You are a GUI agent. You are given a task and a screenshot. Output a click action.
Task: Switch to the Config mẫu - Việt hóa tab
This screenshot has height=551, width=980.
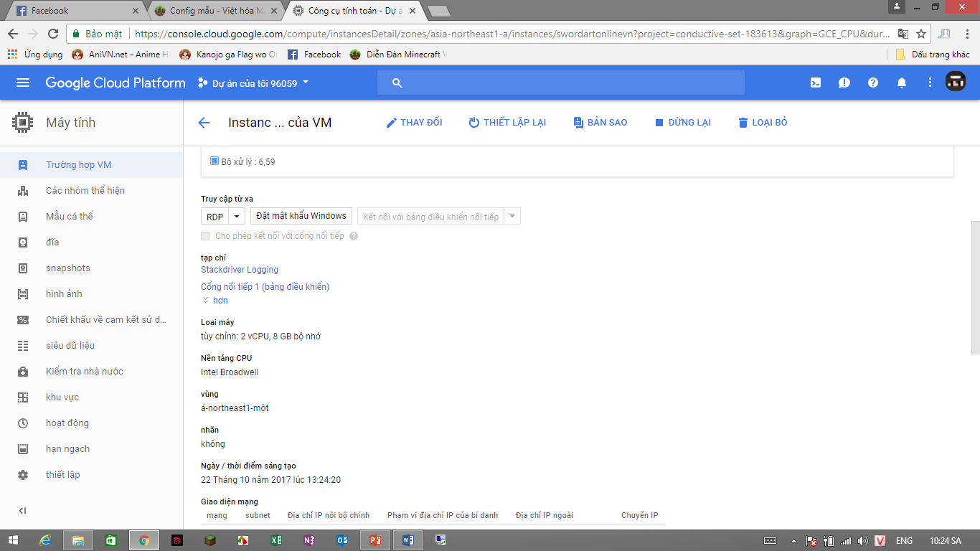[x=215, y=11]
